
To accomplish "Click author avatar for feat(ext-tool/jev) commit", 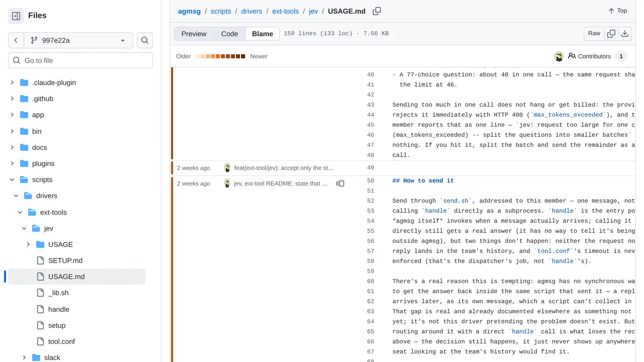I will pyautogui.click(x=227, y=168).
